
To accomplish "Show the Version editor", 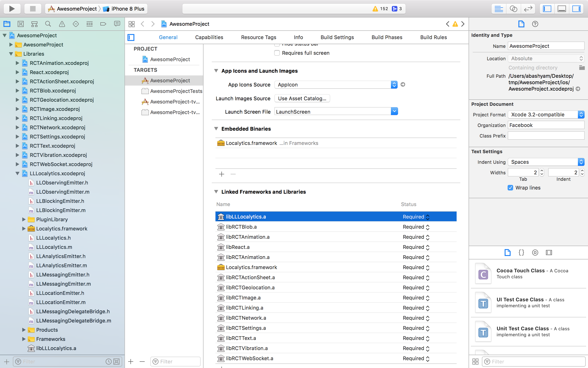I will (x=528, y=9).
